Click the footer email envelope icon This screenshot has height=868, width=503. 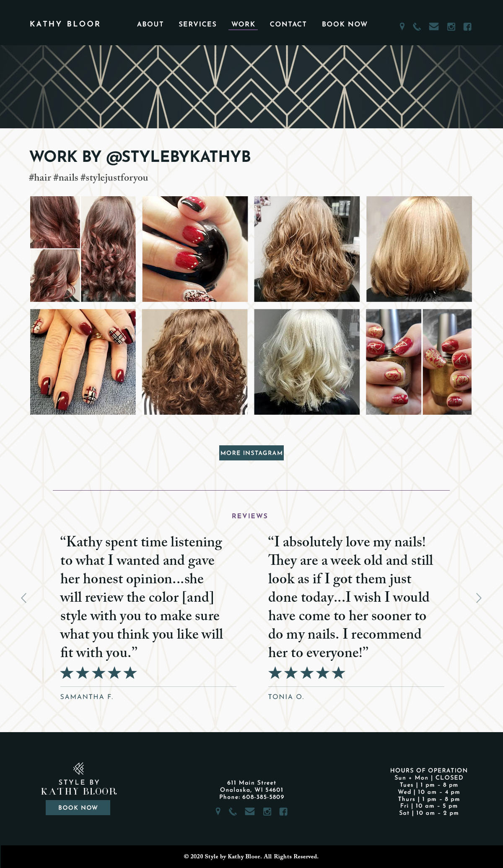coord(250,811)
